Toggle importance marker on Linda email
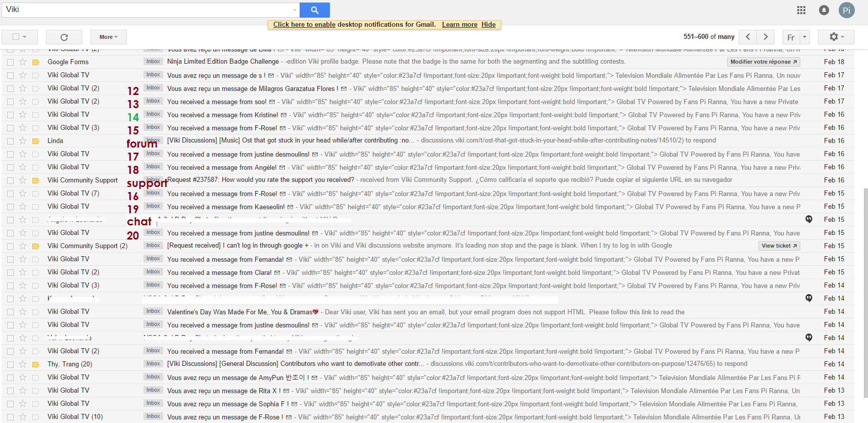868x423 pixels. point(36,141)
